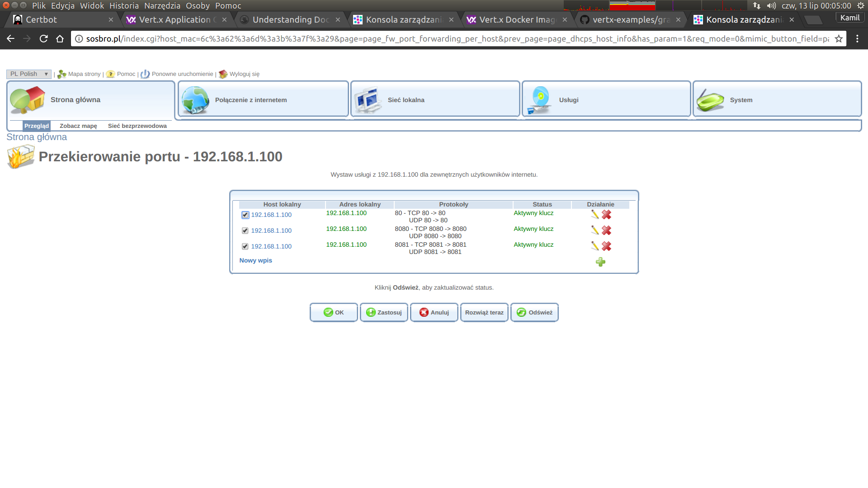The height and width of the screenshot is (488, 868).
Task: Delete the port 80 forwarding rule
Action: [606, 215]
